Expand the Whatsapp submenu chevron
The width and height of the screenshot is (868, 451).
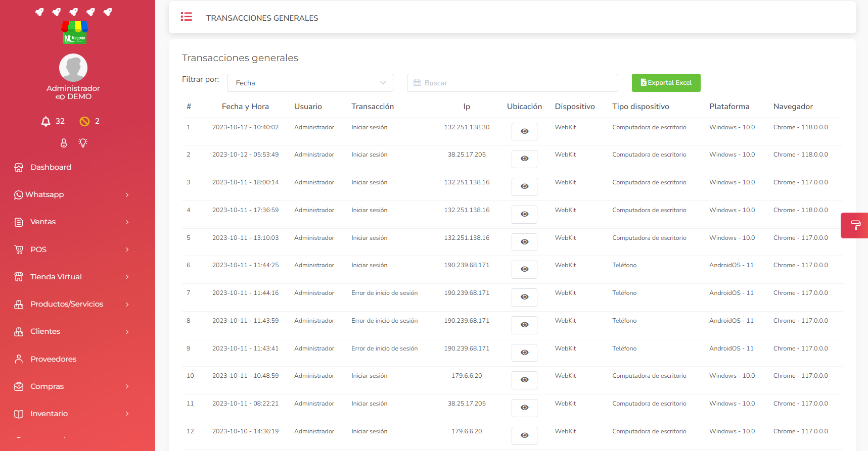coord(127,195)
